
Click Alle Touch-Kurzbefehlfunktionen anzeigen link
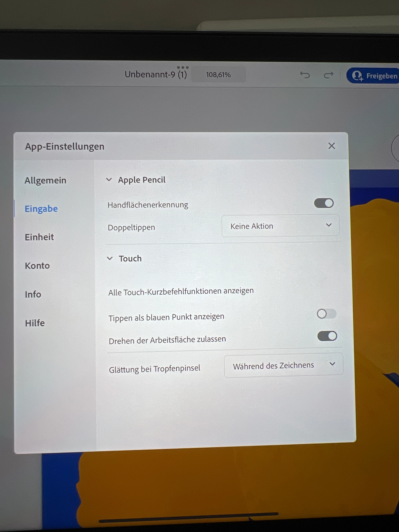[x=181, y=291]
